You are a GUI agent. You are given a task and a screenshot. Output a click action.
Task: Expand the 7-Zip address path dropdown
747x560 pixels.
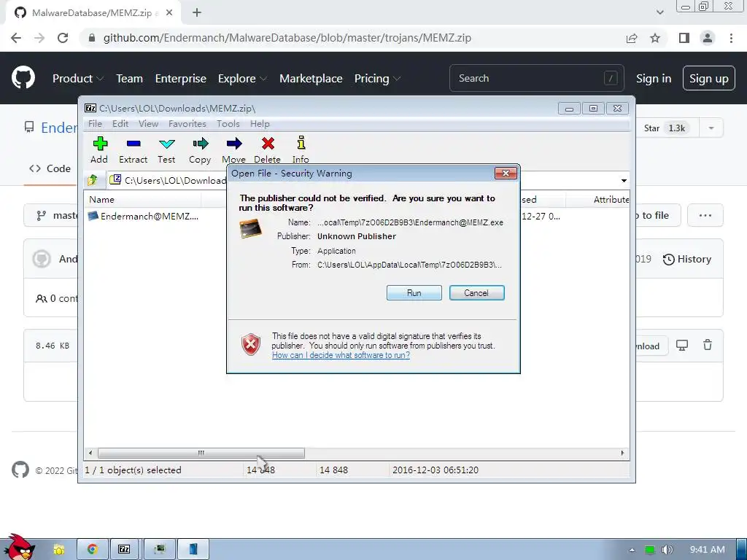[624, 181]
